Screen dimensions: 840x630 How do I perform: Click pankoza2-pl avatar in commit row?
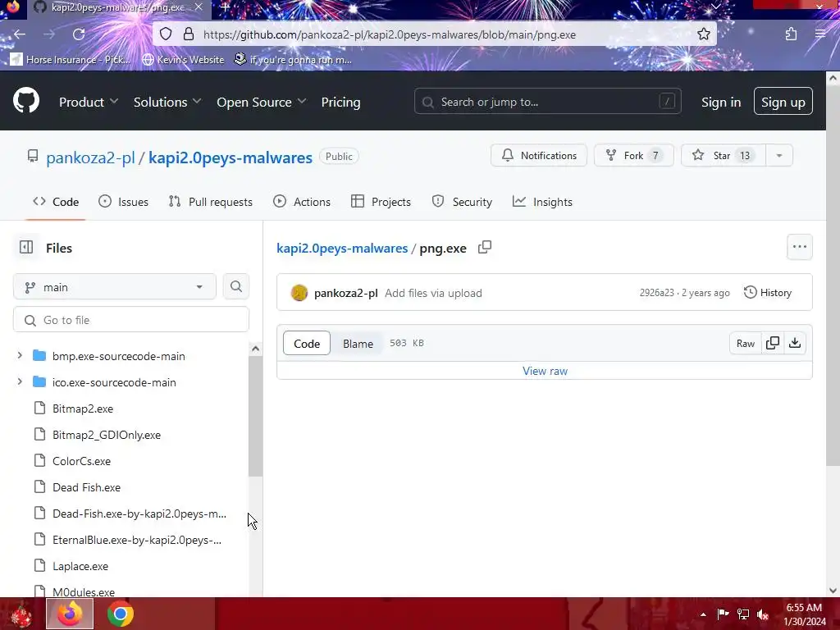point(299,293)
